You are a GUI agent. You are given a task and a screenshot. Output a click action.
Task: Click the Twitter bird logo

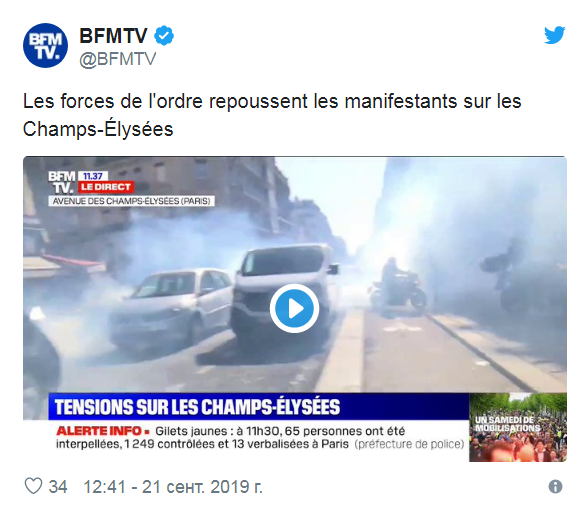[555, 35]
